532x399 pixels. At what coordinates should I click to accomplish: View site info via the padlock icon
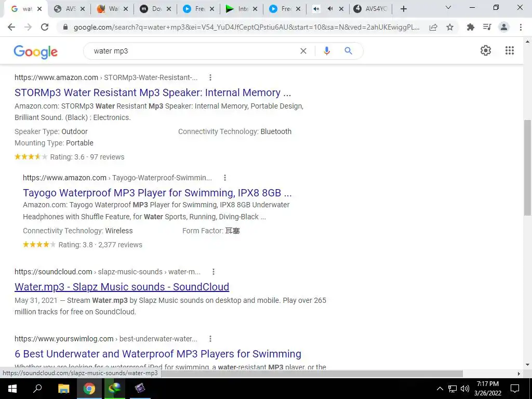coord(65,27)
